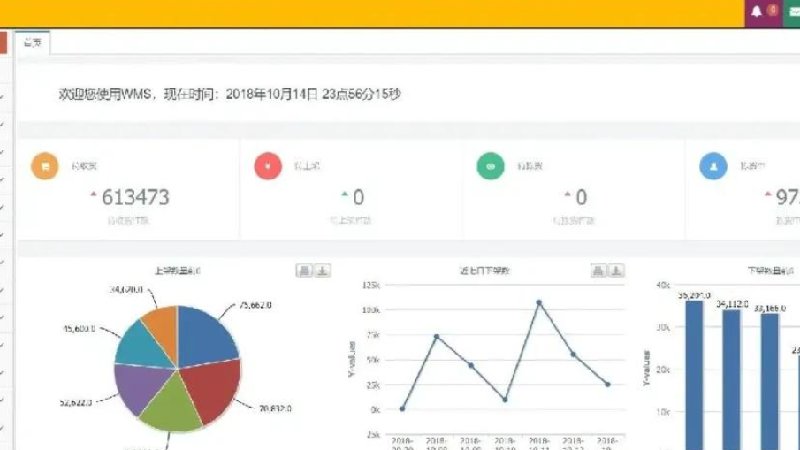Image resolution: width=800 pixels, height=450 pixels.
Task: Click the 0 value in the red-icon card
Action: tap(358, 197)
